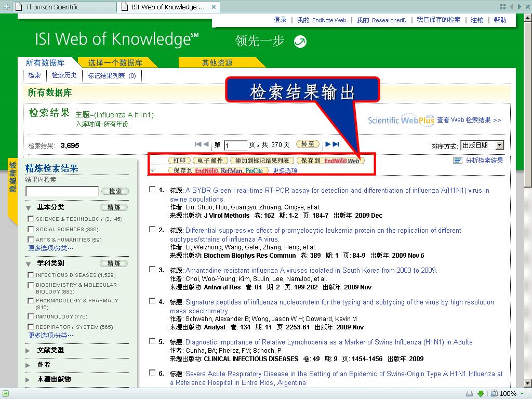The height and width of the screenshot is (399, 532).
Task: Click the scrollbar up arrow
Action: pyautogui.click(x=528, y=17)
